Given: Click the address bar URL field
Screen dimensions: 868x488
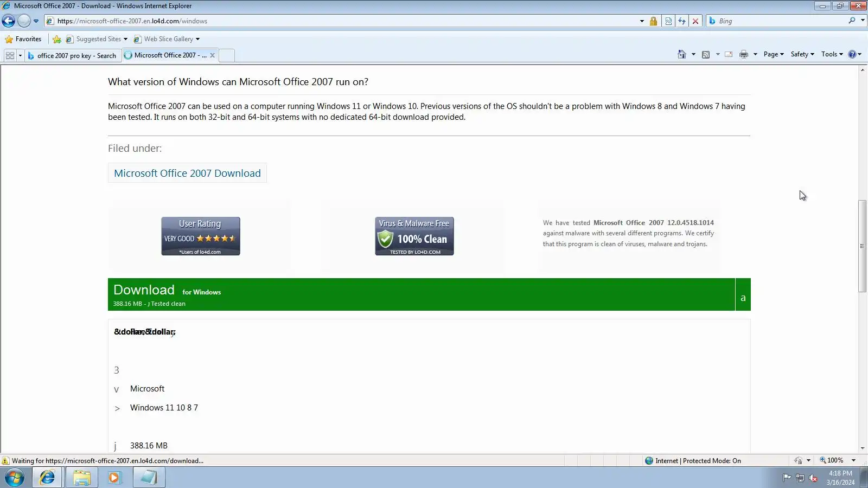Looking at the screenshot, I should 342,21.
